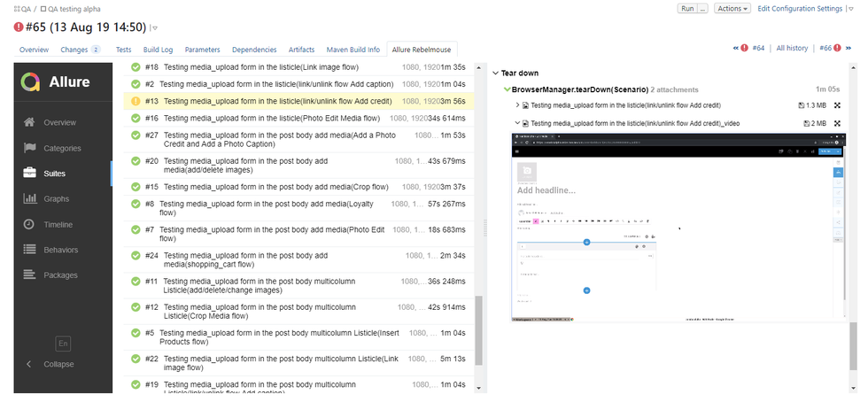Open Edit Configuration Settings link

(800, 8)
